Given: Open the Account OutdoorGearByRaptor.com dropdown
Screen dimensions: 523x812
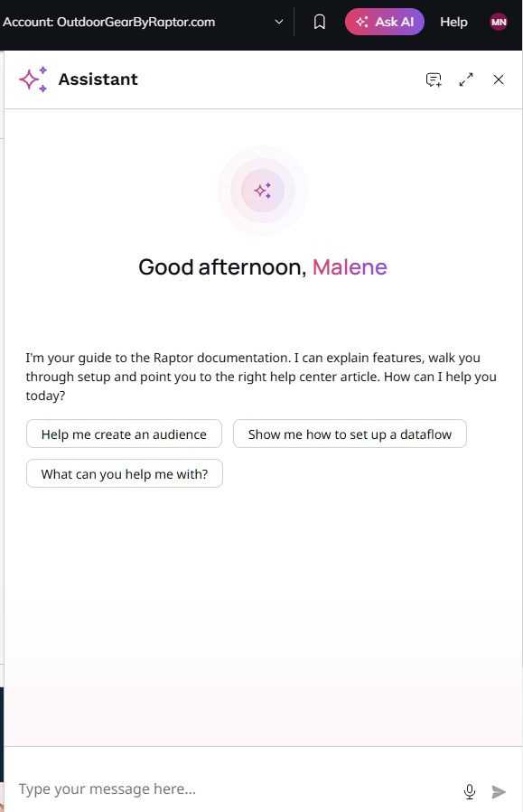Looking at the screenshot, I should point(144,23).
